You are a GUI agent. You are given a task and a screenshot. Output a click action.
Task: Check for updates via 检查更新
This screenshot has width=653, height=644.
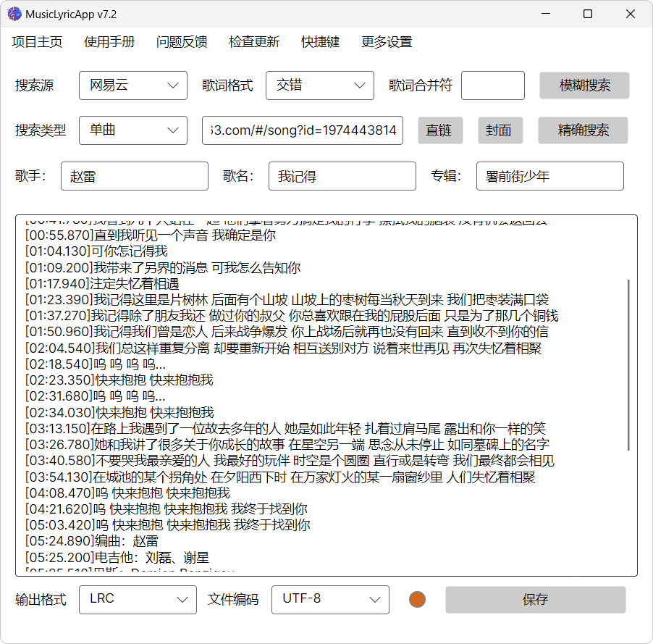pos(254,42)
